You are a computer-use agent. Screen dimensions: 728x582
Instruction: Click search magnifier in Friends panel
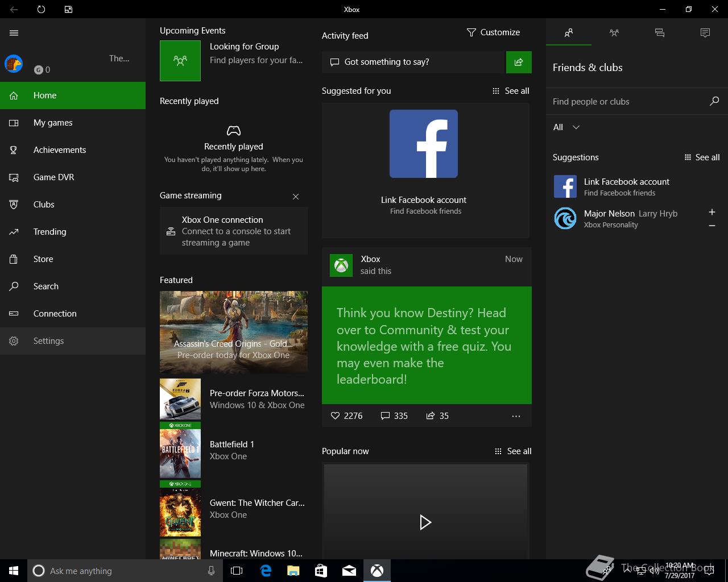(714, 101)
